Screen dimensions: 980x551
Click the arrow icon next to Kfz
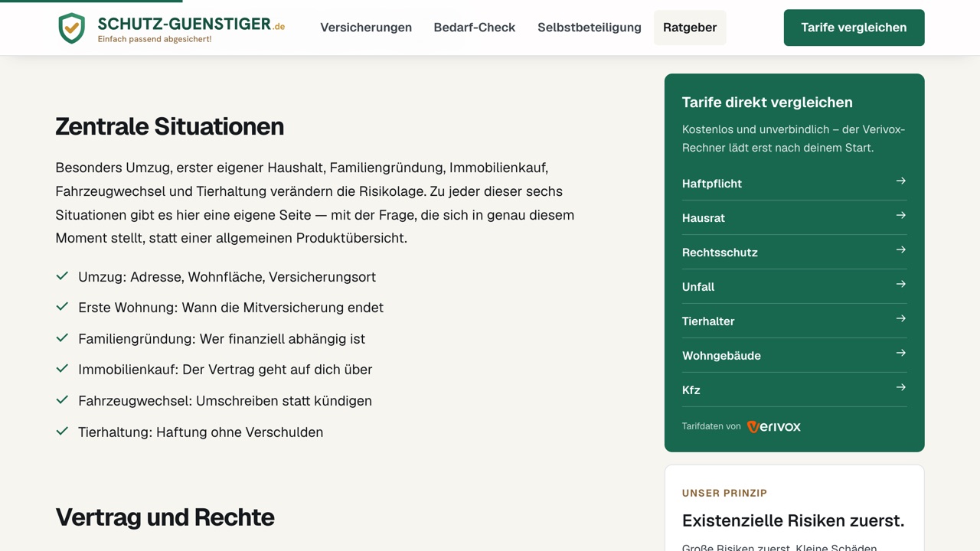tap(900, 388)
